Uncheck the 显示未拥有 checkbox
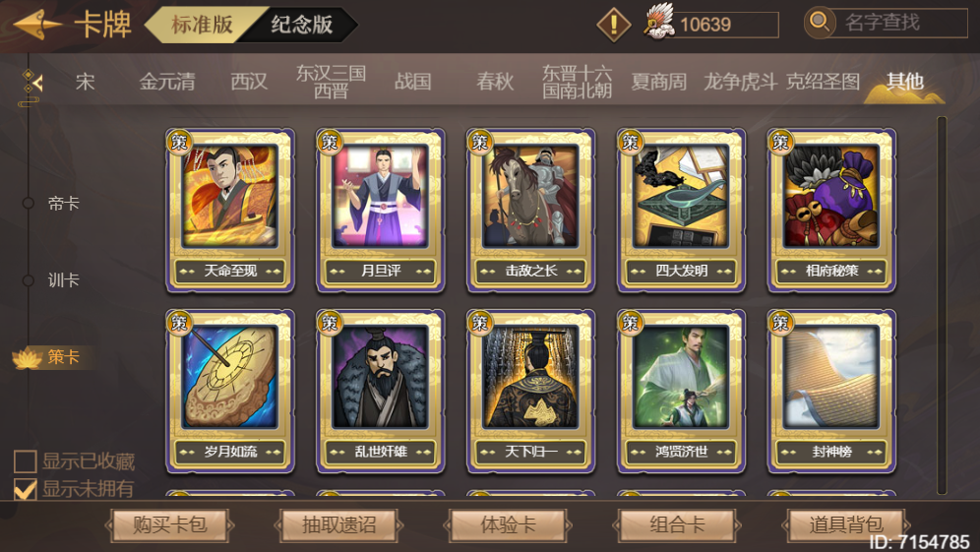The width and height of the screenshot is (980, 552). [25, 489]
